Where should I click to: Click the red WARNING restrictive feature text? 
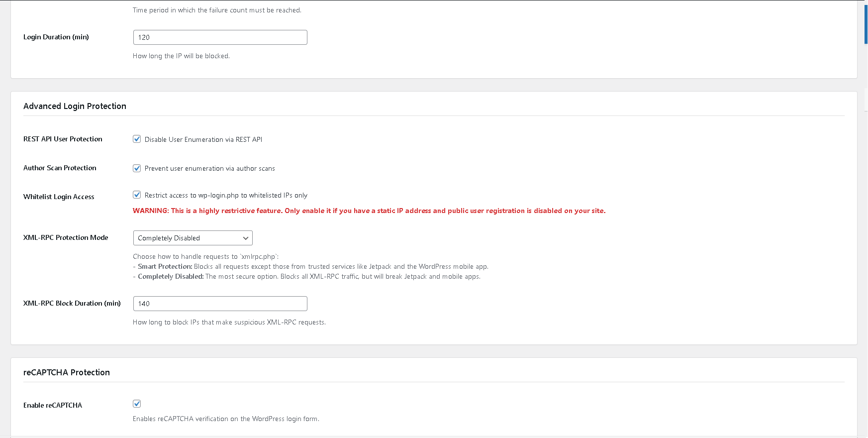(369, 211)
